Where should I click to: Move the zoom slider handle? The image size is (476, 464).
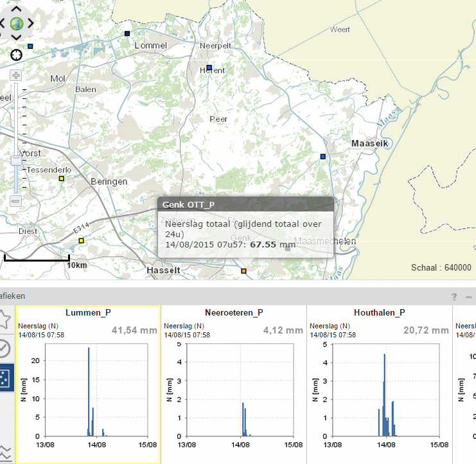coord(16,161)
